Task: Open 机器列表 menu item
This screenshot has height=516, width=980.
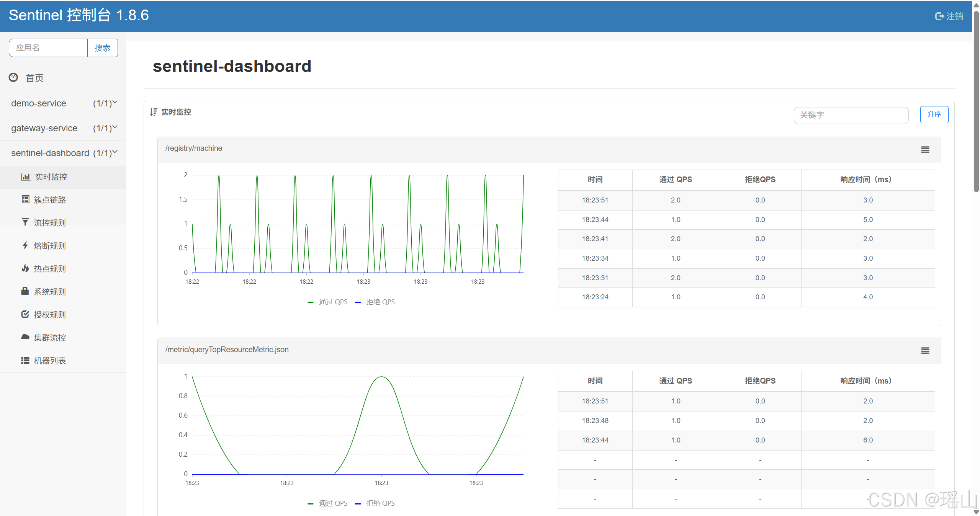Action: 50,361
